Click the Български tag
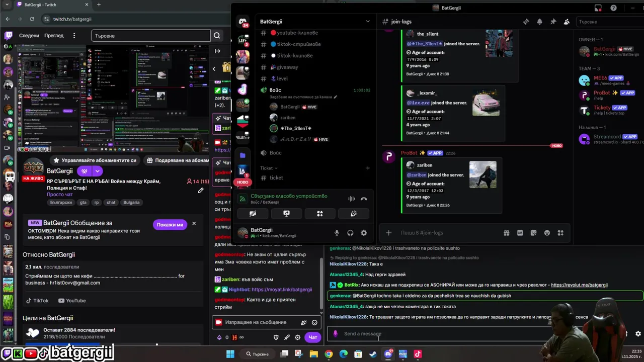The height and width of the screenshot is (362, 644). coord(61,203)
